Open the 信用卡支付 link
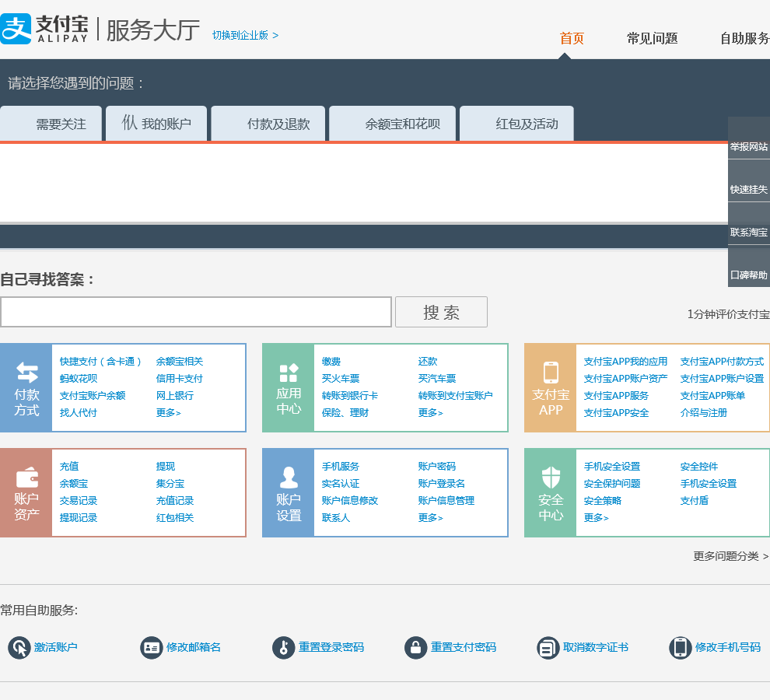The image size is (770, 700). [x=180, y=379]
